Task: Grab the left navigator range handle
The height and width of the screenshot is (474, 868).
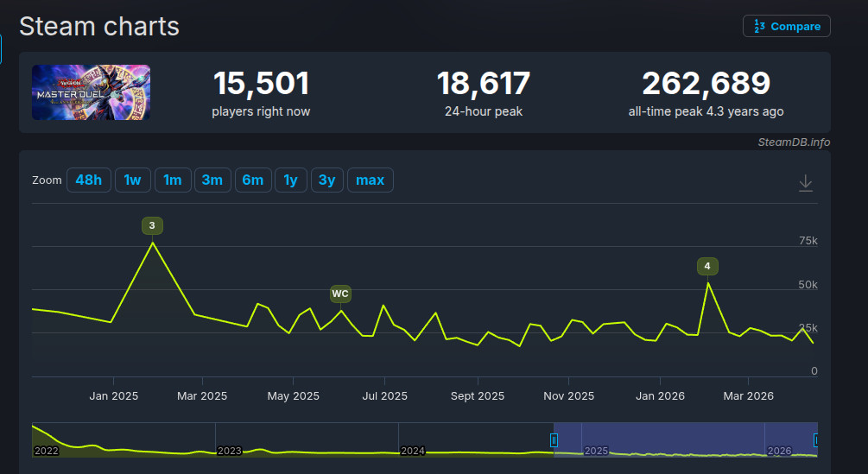Action: [x=554, y=440]
